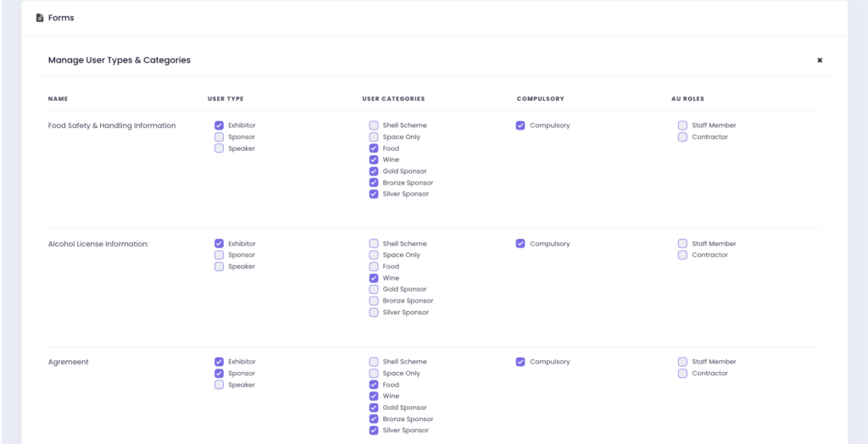The height and width of the screenshot is (444, 868).
Task: Uncheck Gold Sponsor in Food Safety row
Action: coord(374,171)
